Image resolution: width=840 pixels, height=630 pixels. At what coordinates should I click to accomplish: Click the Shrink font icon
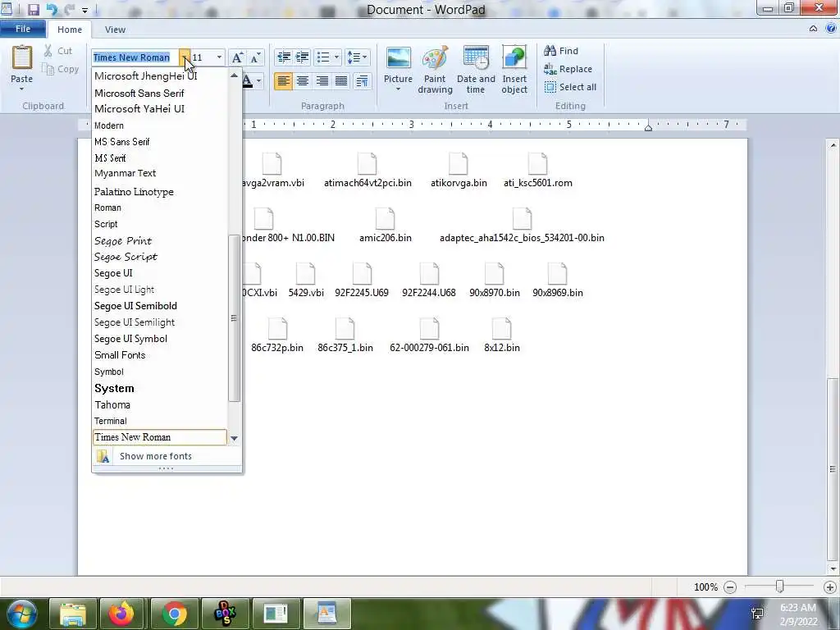point(255,57)
